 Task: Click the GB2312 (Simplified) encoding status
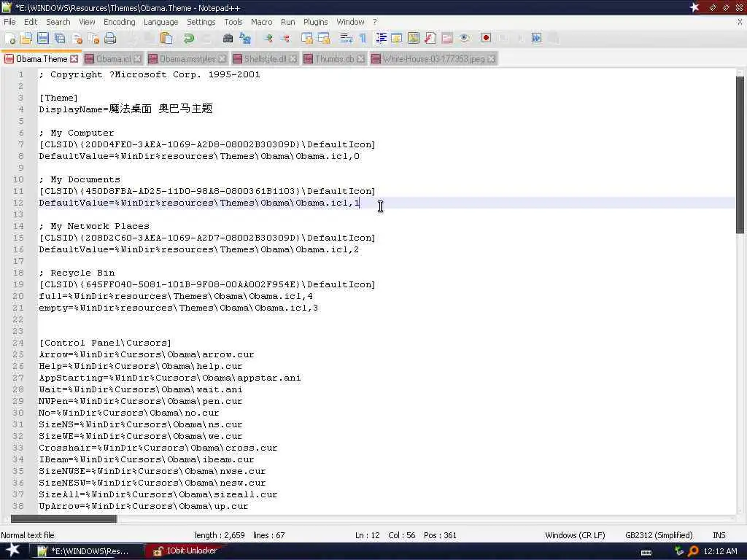pos(659,535)
